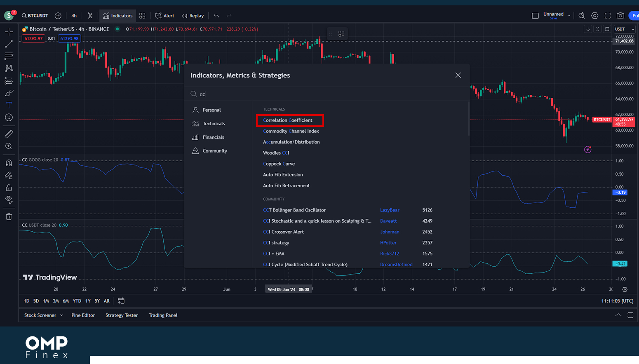
Task: Create an Alert
Action: (164, 16)
